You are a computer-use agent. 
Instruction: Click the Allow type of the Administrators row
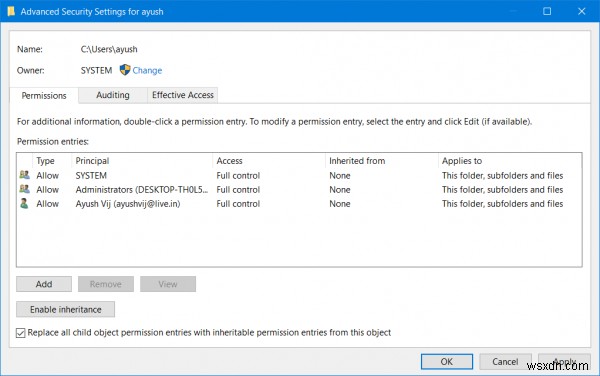(x=47, y=190)
